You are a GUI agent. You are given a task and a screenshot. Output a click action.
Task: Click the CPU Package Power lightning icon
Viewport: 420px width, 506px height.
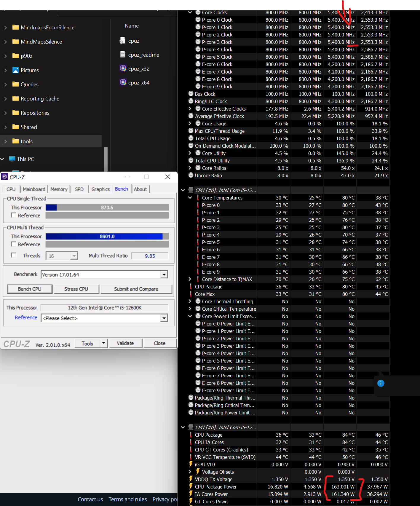191,486
